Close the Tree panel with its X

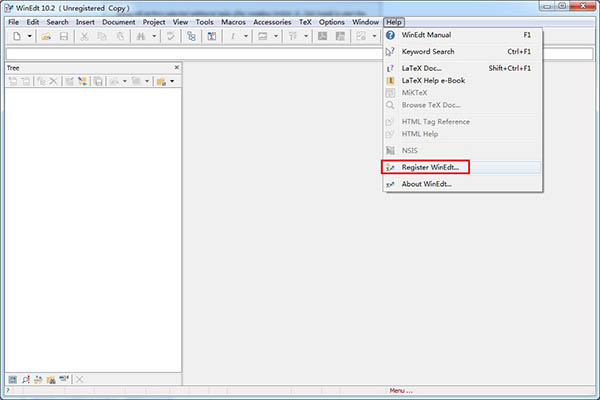coord(177,67)
